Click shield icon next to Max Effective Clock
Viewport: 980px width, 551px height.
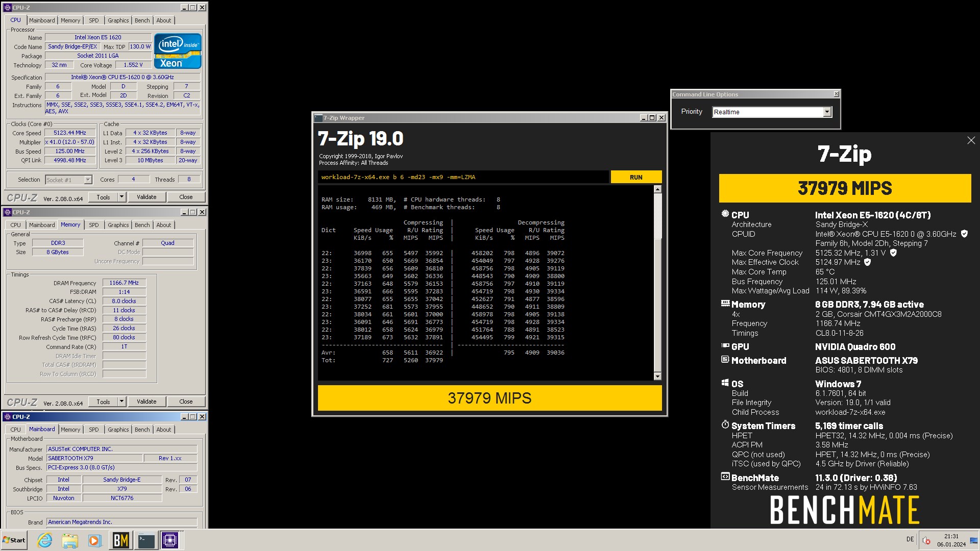point(867,262)
